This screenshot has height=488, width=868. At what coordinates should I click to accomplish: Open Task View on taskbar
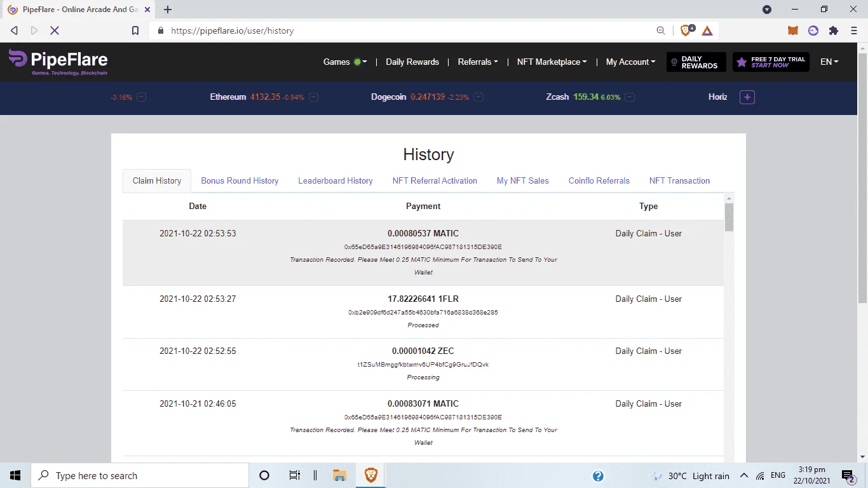295,475
